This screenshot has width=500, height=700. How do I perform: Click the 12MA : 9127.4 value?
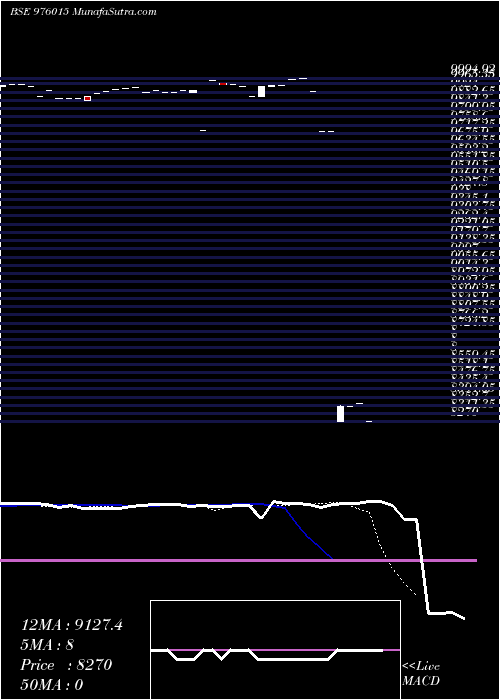pyautogui.click(x=71, y=625)
